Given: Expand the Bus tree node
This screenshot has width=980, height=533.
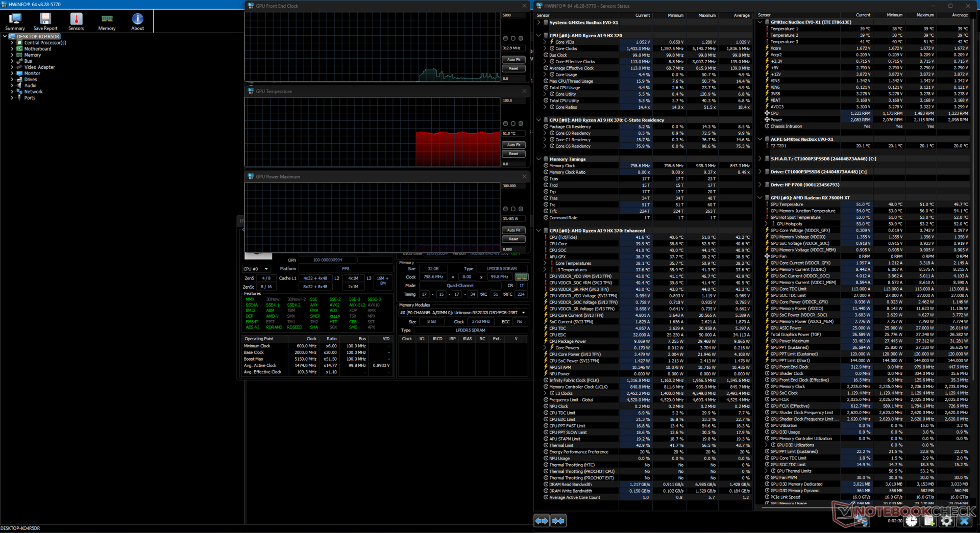Looking at the screenshot, I should pyautogui.click(x=12, y=61).
